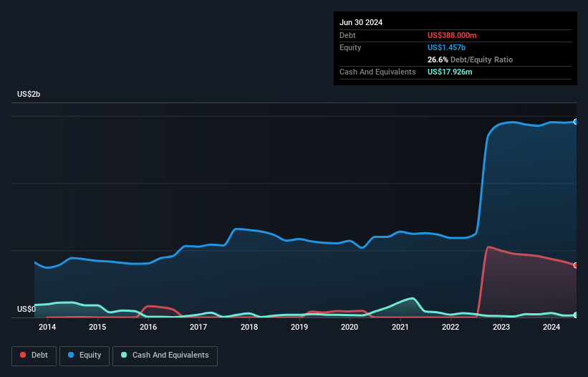Click the 2016 x-axis label
The width and height of the screenshot is (588, 377).
[x=148, y=327]
